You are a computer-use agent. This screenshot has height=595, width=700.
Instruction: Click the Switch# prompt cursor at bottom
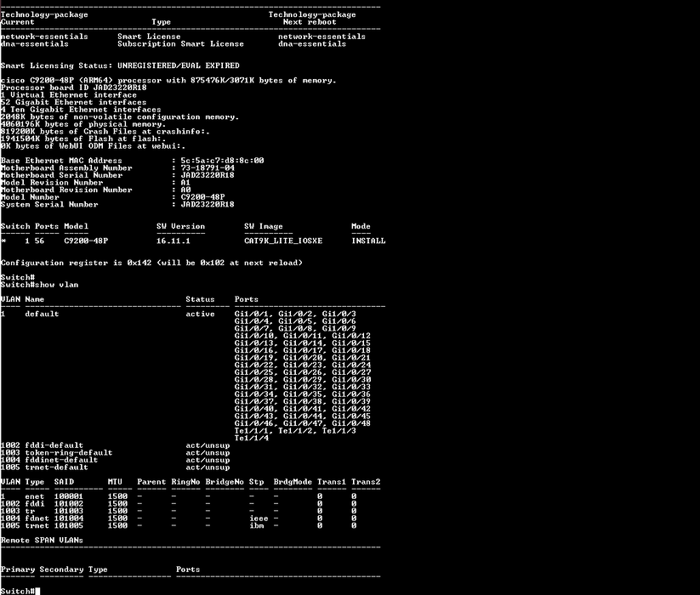(37, 591)
